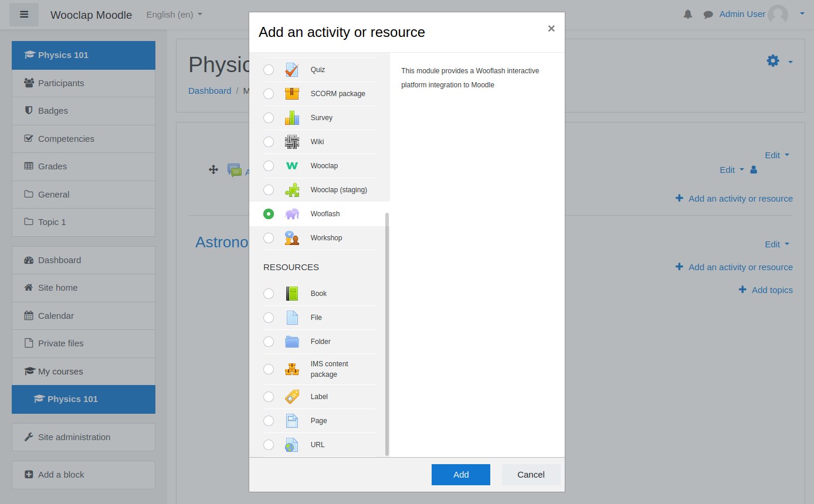Open the English (en) language dropdown

[x=174, y=15]
